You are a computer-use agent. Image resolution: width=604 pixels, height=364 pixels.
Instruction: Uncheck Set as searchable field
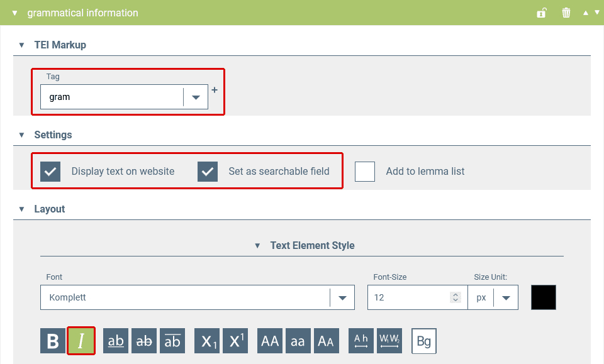click(208, 171)
